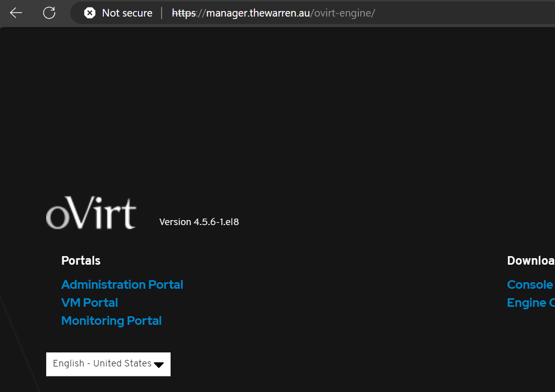Click the Portals section heading

coord(81,260)
